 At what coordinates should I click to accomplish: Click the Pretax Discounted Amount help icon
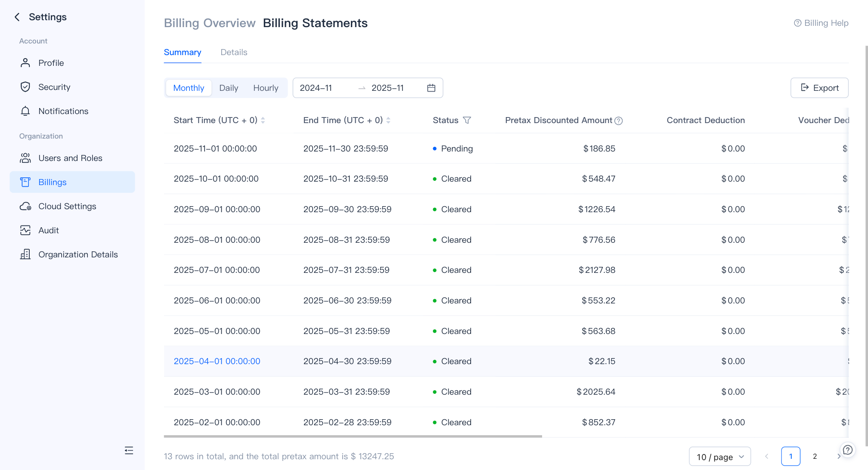pyautogui.click(x=619, y=121)
